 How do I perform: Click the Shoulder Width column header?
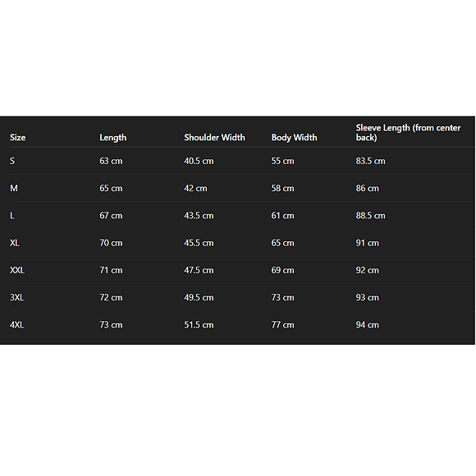coord(214,138)
